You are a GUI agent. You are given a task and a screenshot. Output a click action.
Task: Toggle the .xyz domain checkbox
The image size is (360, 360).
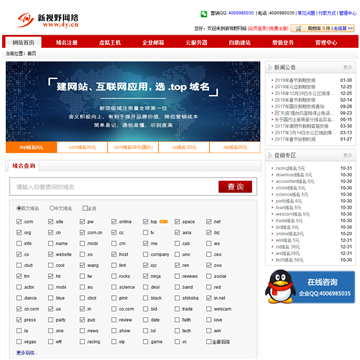point(146,265)
